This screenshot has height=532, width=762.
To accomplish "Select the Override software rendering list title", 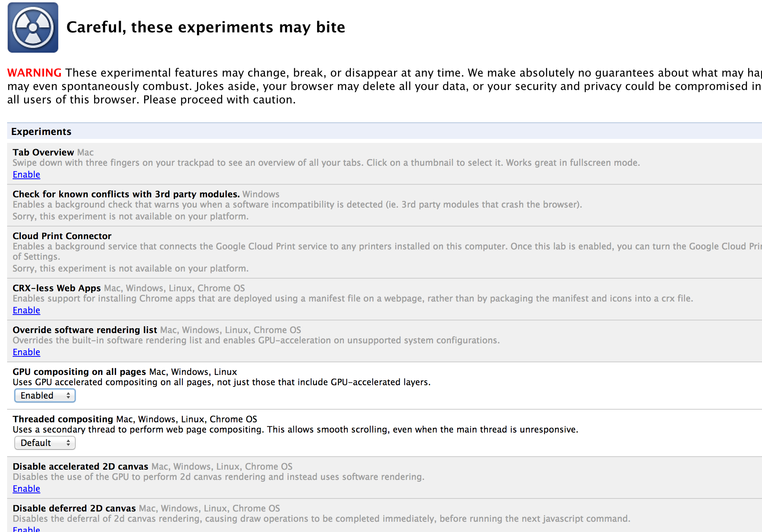I will [84, 330].
